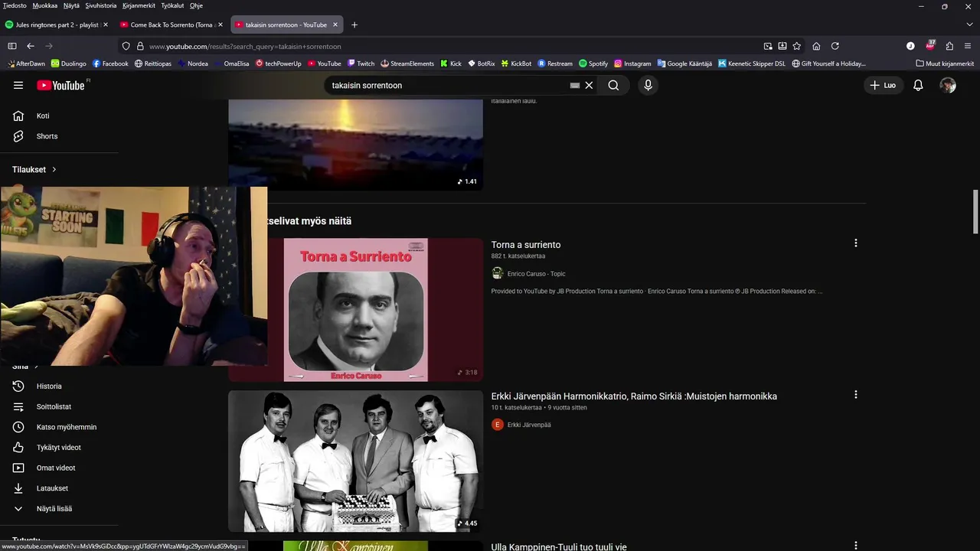This screenshot has width=980, height=551.
Task: Open the AfterDawn bookmark
Action: [x=25, y=64]
